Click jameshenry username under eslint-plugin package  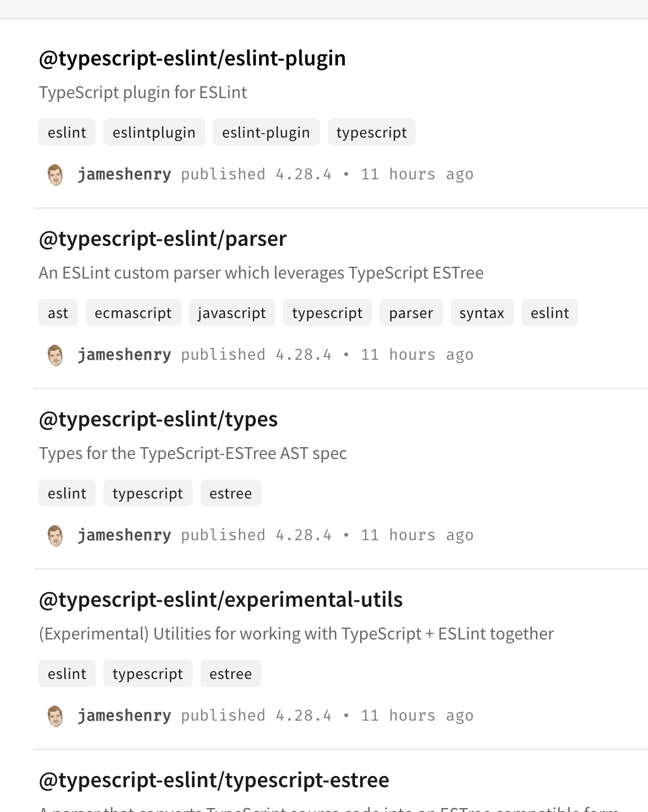125,174
